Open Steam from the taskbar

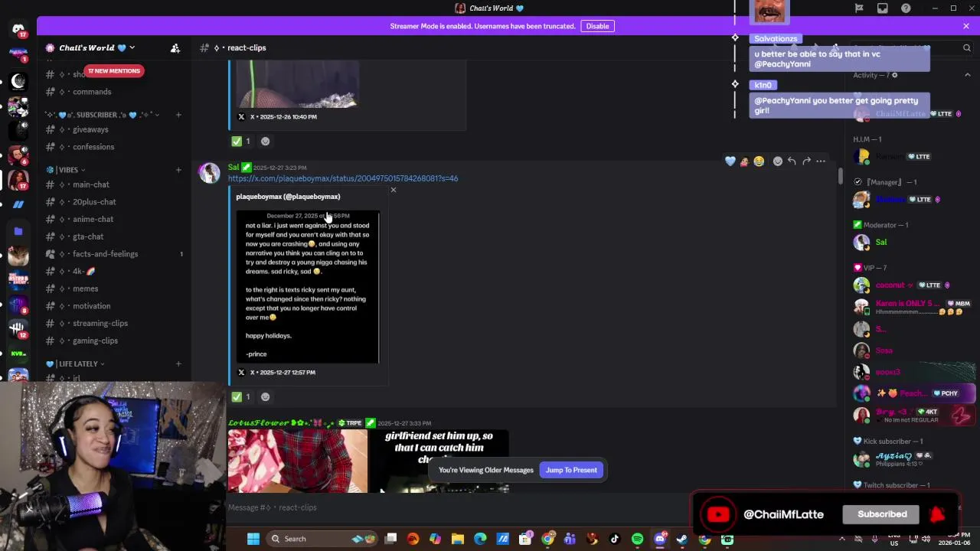[681, 539]
